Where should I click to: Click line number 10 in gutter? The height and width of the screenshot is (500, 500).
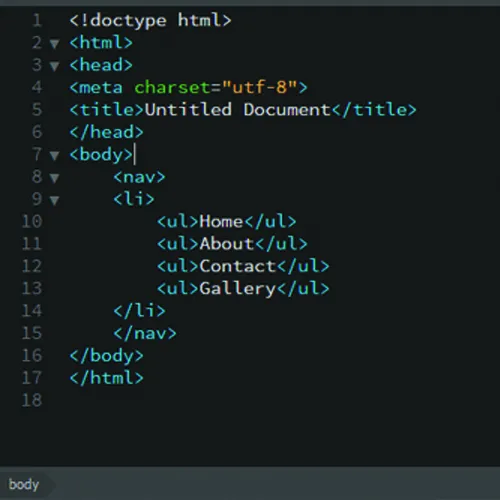pos(32,221)
